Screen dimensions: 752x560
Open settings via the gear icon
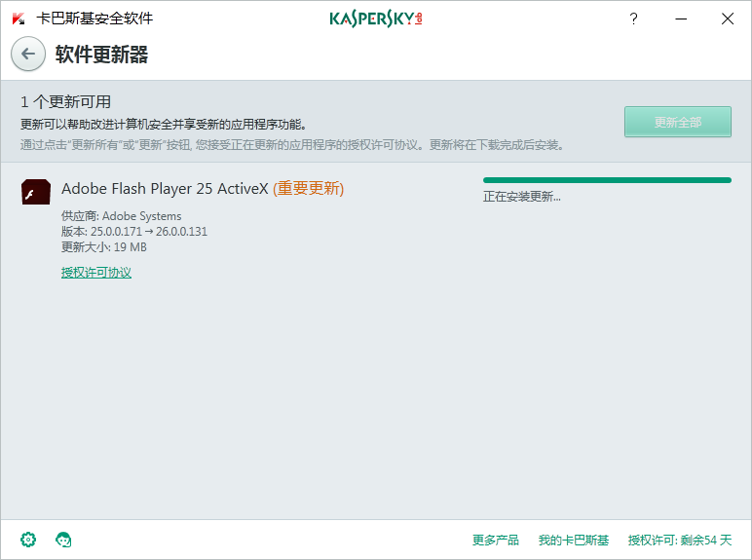click(x=28, y=540)
